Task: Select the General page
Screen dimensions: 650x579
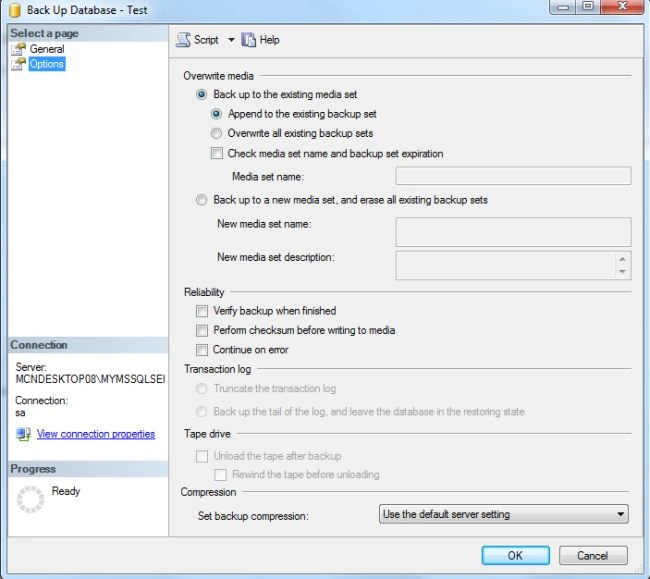Action: [47, 49]
